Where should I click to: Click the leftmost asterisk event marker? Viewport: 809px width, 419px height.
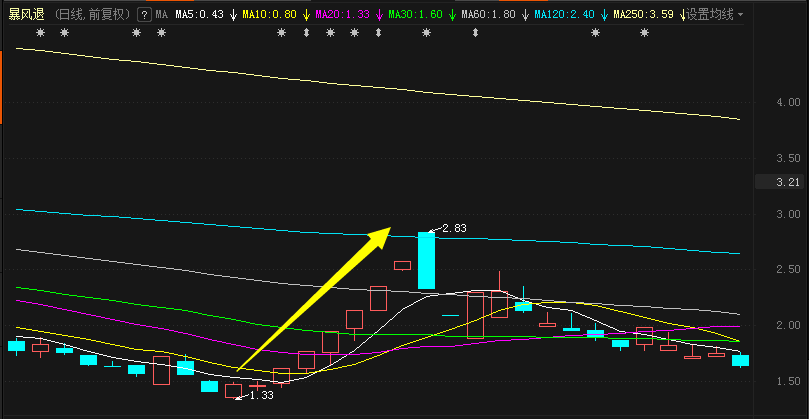[40, 33]
